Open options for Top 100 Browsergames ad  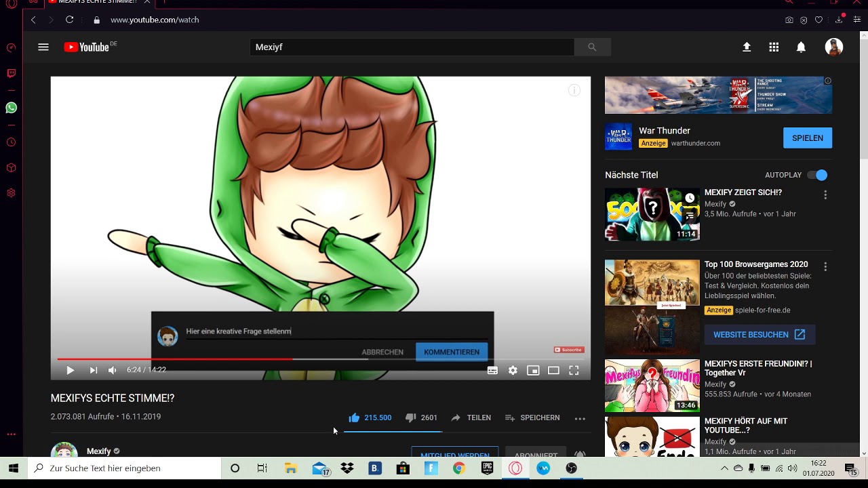825,267
